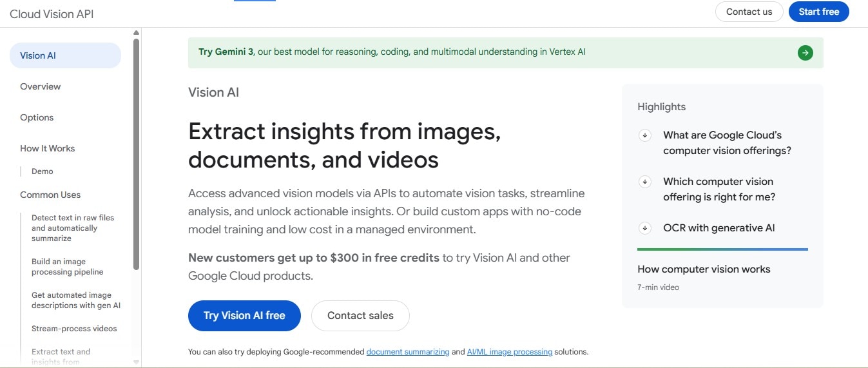Go to Options in the sidebar
Image resolution: width=868 pixels, height=368 pixels.
tap(37, 117)
